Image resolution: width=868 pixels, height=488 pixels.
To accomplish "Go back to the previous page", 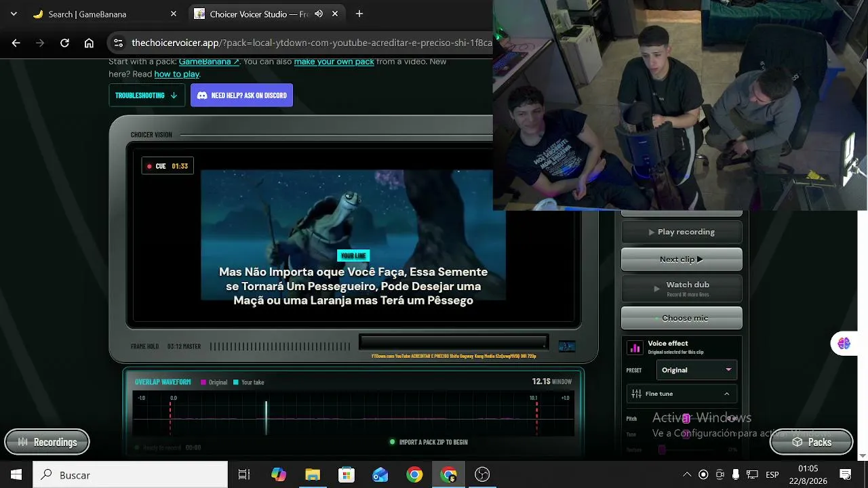I will click(x=16, y=43).
